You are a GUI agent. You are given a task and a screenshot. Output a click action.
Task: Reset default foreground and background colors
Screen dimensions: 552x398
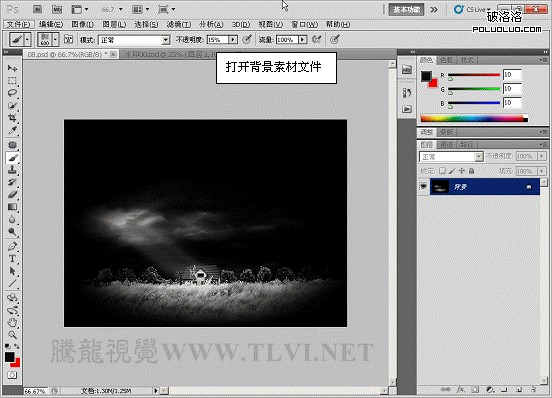pos(8,347)
